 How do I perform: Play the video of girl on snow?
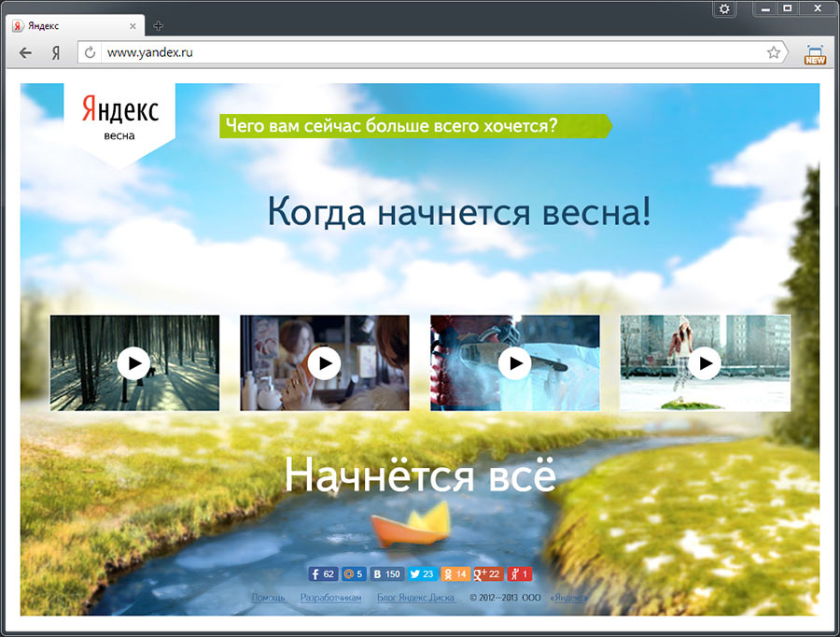pos(705,363)
